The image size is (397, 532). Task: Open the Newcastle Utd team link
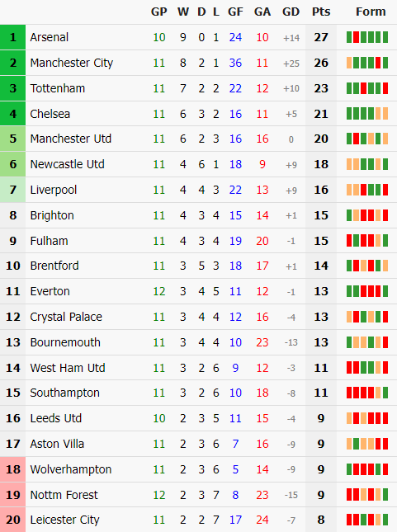(x=67, y=164)
